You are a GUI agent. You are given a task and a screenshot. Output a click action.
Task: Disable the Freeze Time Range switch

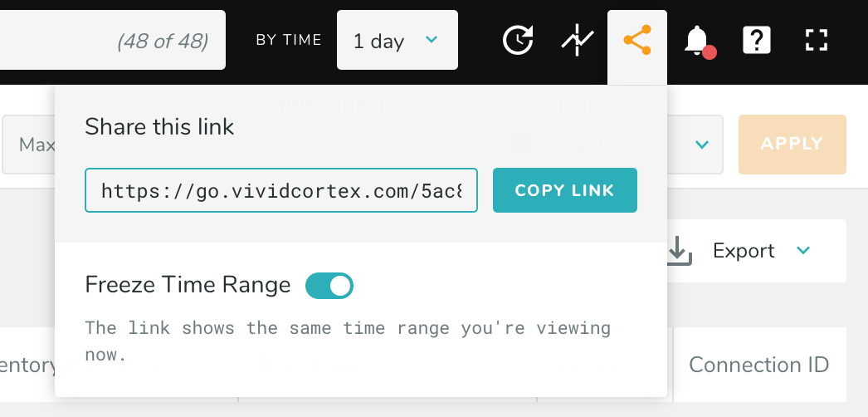[x=329, y=286]
